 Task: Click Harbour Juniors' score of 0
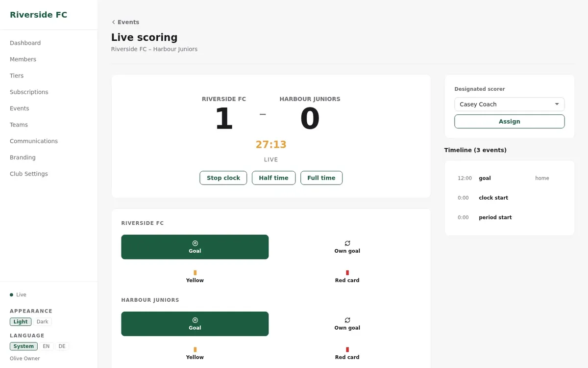coord(310,119)
